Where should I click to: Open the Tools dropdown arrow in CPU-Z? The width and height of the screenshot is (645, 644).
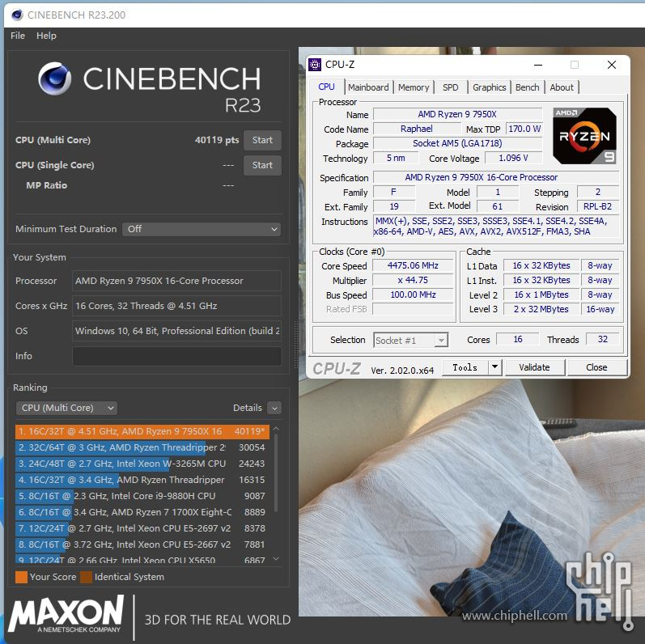(495, 366)
